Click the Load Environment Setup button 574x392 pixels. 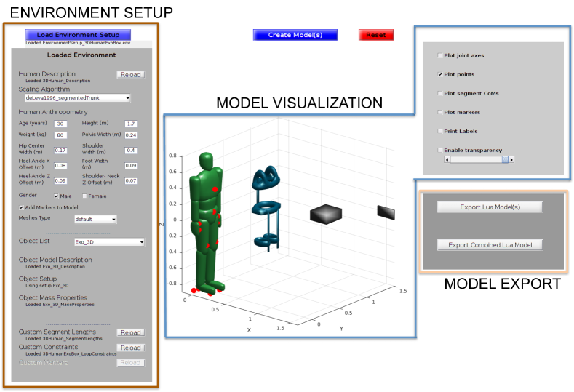(78, 35)
